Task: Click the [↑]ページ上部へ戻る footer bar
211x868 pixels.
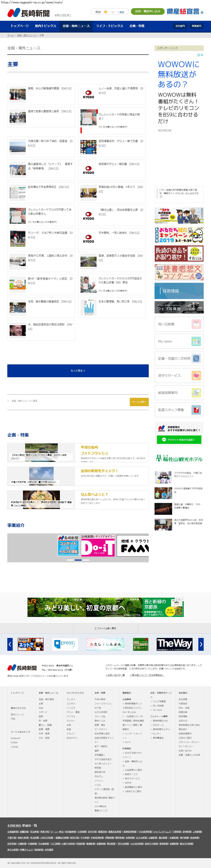Action: pyautogui.click(x=105, y=628)
